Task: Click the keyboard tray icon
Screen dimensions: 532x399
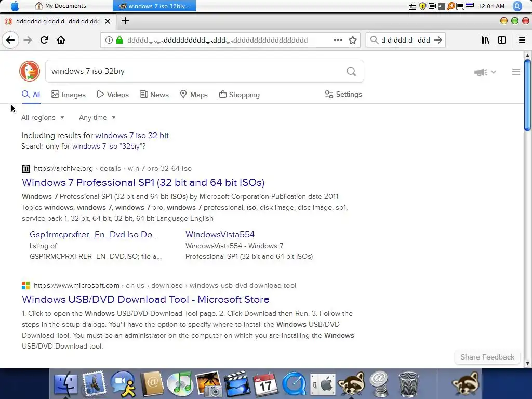Action: coord(412,6)
